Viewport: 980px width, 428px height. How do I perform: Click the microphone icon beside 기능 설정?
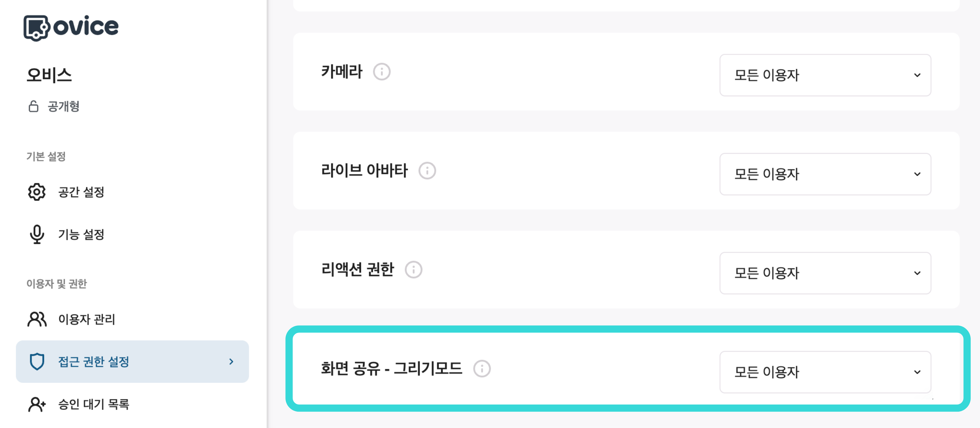click(x=37, y=235)
